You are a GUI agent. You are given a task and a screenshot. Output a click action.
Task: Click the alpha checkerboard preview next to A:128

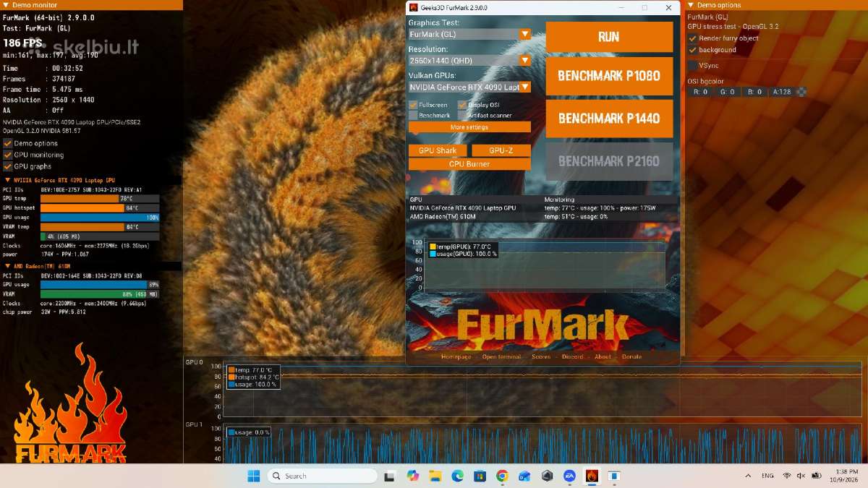pos(801,92)
